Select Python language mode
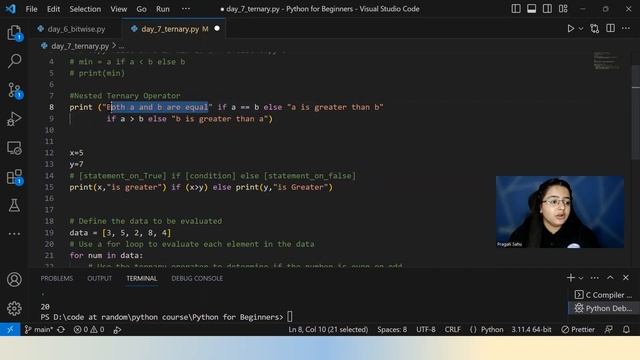 [x=487, y=329]
